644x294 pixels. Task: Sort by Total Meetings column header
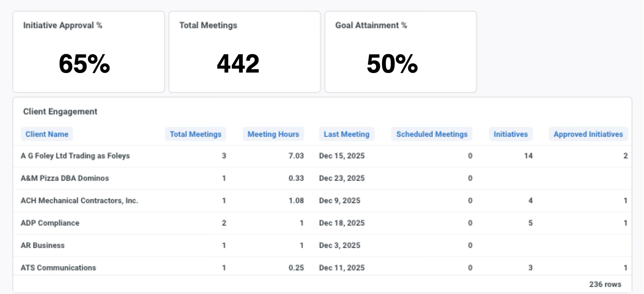[195, 134]
